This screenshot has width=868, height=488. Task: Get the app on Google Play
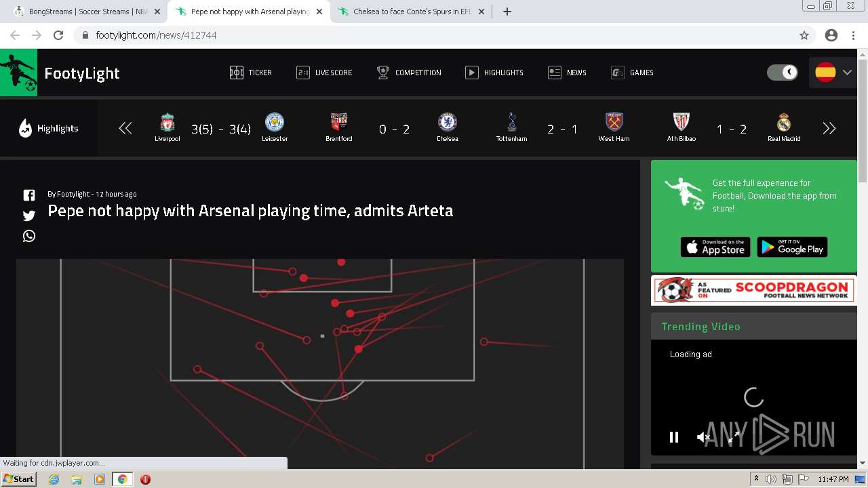tap(792, 247)
